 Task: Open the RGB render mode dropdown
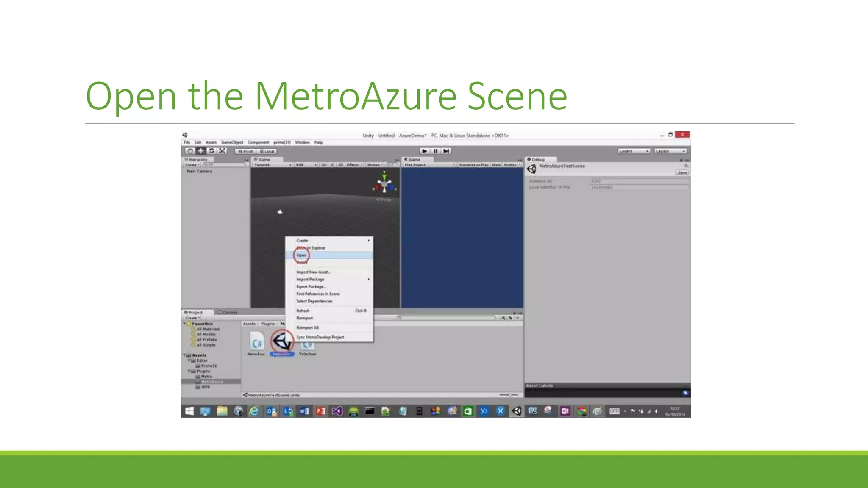click(x=306, y=165)
